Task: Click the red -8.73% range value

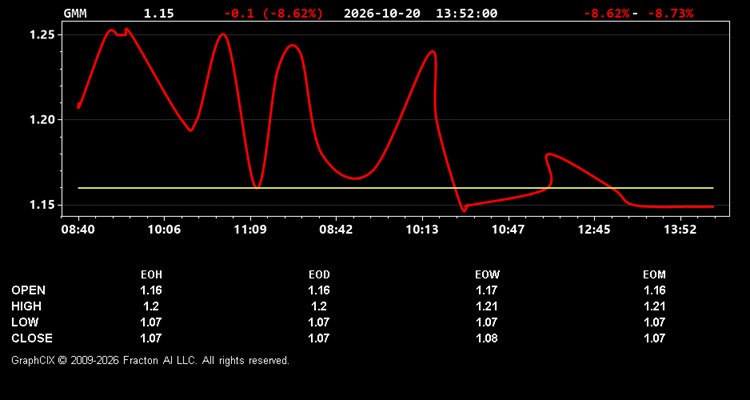Action: (670, 13)
